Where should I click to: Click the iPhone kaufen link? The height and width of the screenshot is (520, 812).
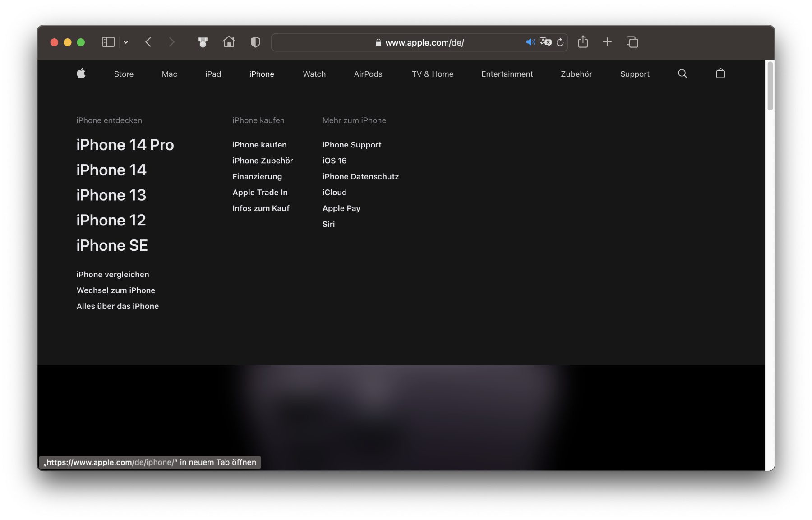[259, 145]
